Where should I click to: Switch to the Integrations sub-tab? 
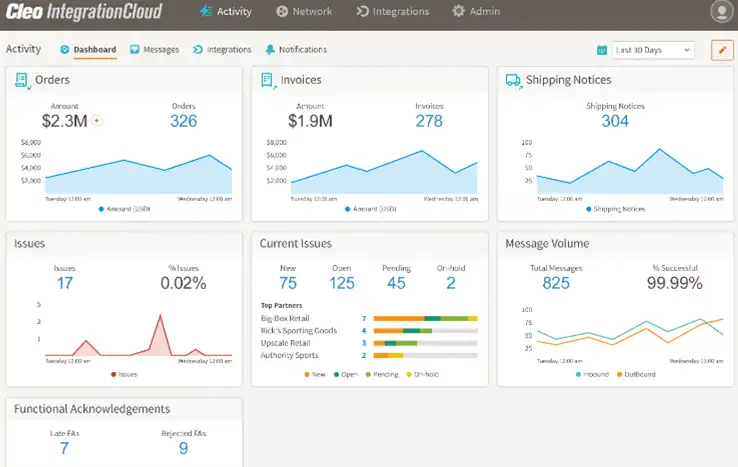[x=222, y=49]
